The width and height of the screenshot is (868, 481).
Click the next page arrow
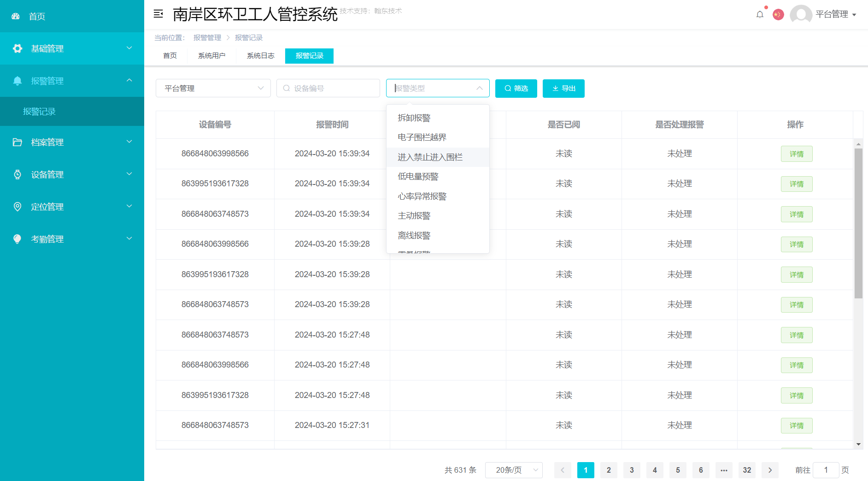point(770,470)
